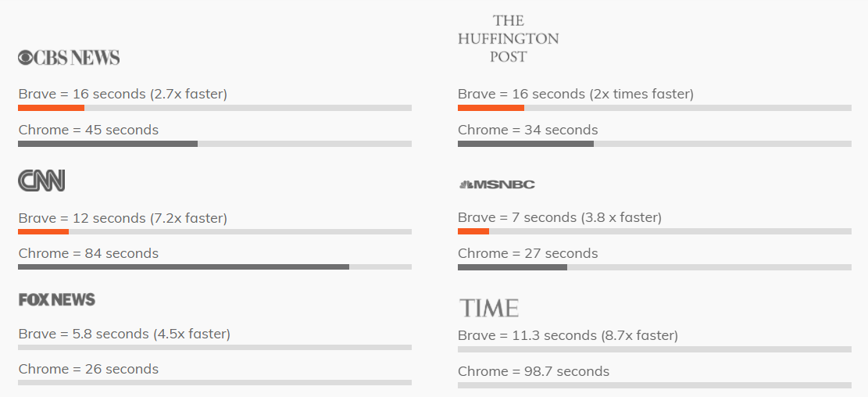Click the gray Chrome 45 seconds bar
The image size is (868, 397).
click(x=107, y=144)
